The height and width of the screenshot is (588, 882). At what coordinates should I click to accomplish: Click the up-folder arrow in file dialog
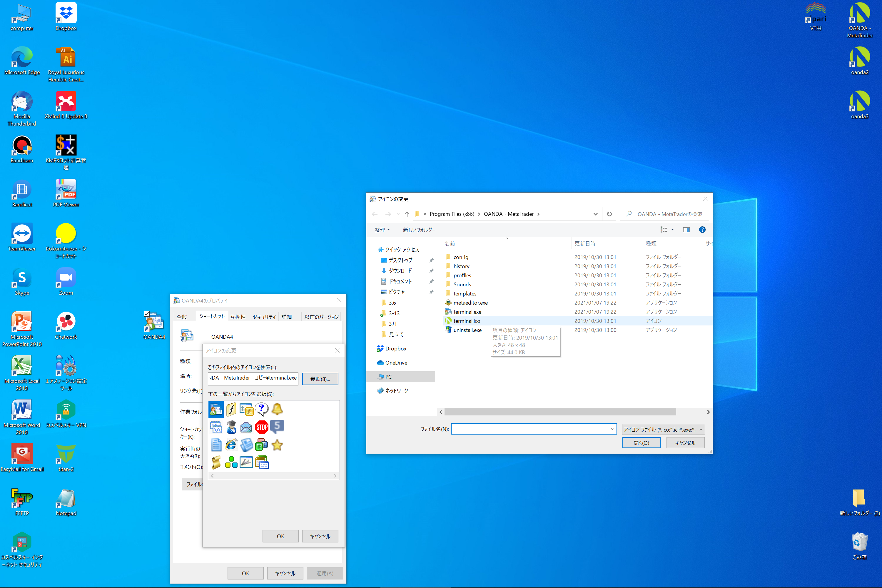pyautogui.click(x=407, y=214)
